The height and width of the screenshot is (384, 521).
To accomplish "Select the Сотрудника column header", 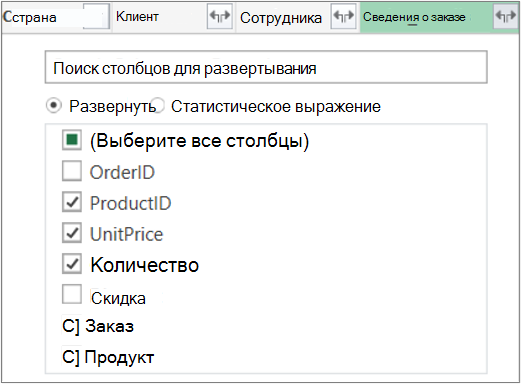I will (x=297, y=17).
